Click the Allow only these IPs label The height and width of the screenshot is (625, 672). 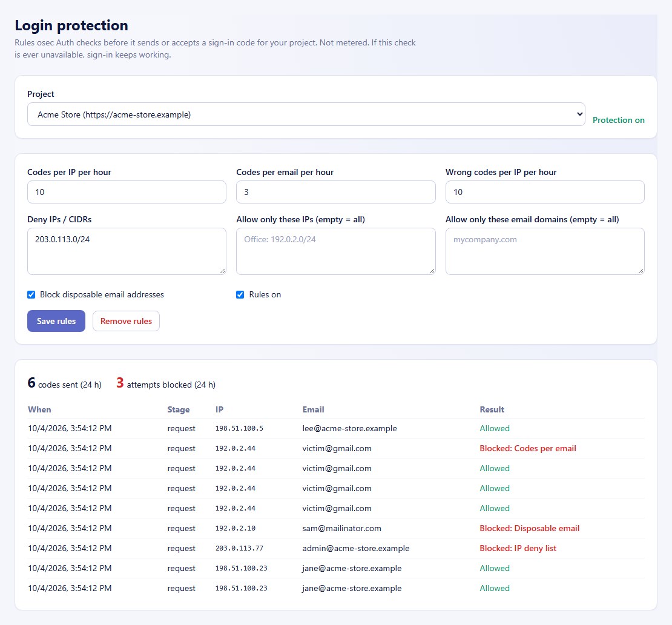click(300, 219)
